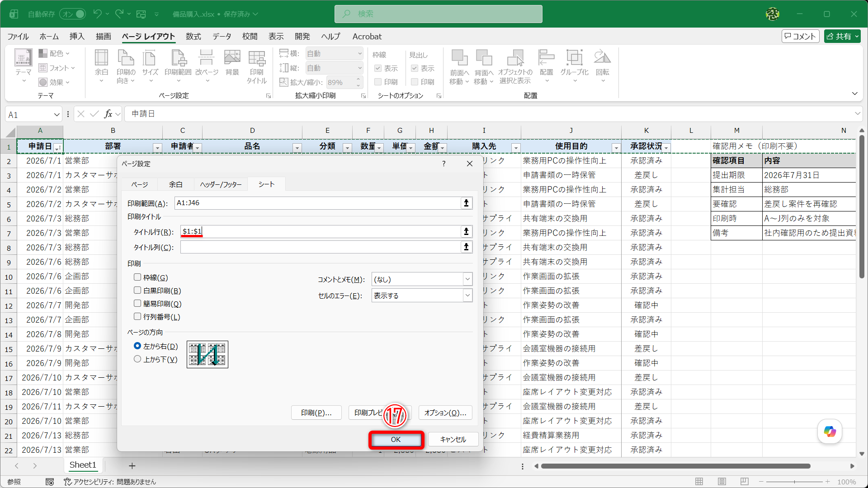868x488 pixels.
Task: Open the Align (配置) icon
Action: [547, 66]
